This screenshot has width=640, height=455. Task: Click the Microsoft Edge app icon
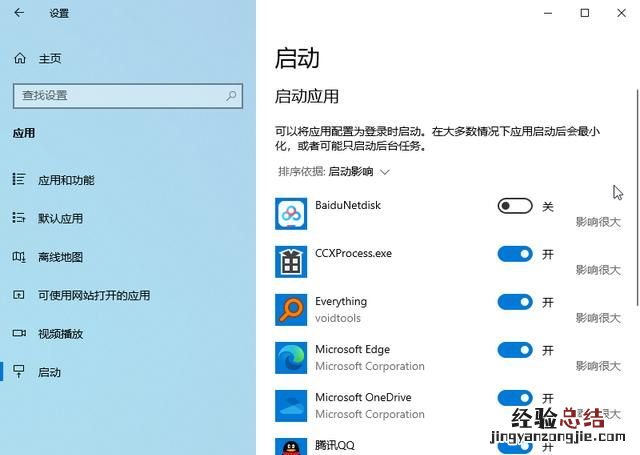click(291, 358)
